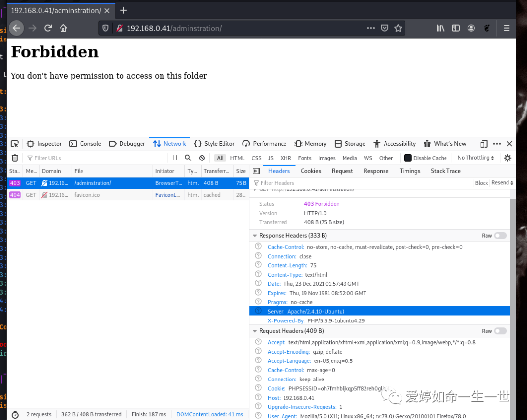Focus the Filter URLs input field
This screenshot has height=420, width=527.
(96, 158)
